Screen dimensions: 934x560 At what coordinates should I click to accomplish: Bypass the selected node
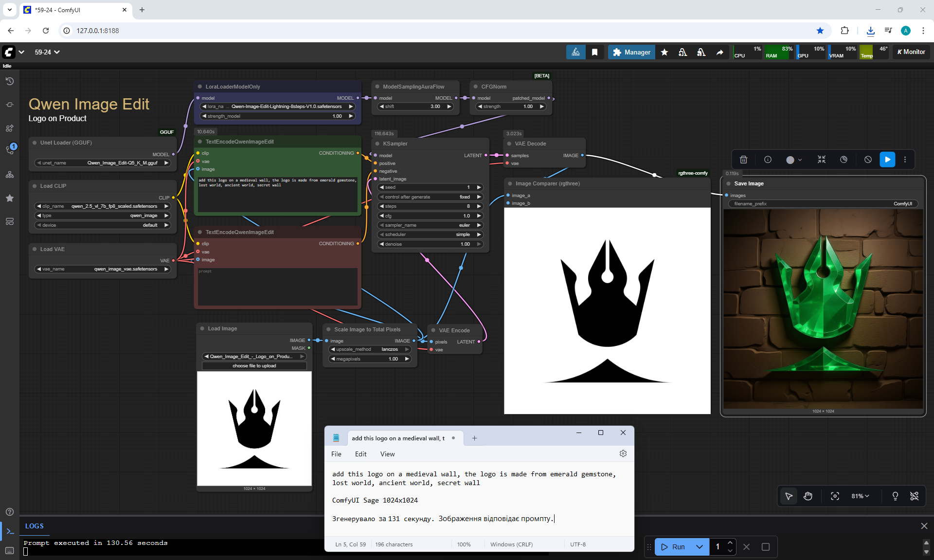click(x=868, y=160)
